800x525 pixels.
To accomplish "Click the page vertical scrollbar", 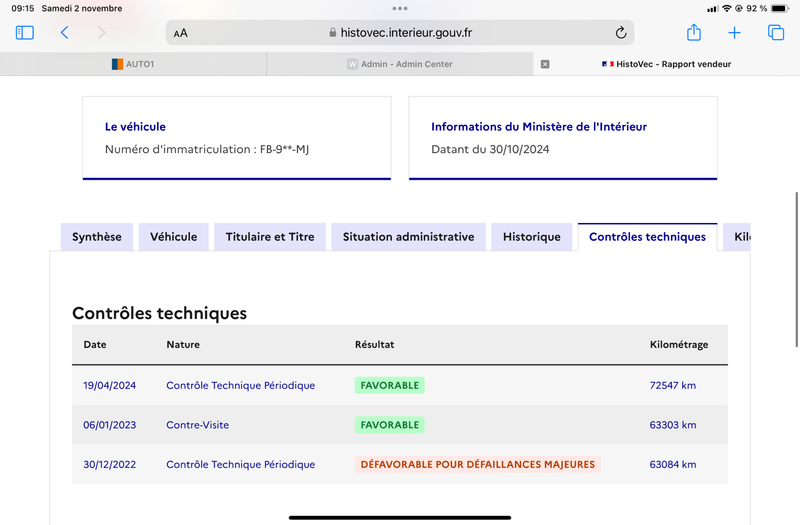I will pyautogui.click(x=796, y=269).
